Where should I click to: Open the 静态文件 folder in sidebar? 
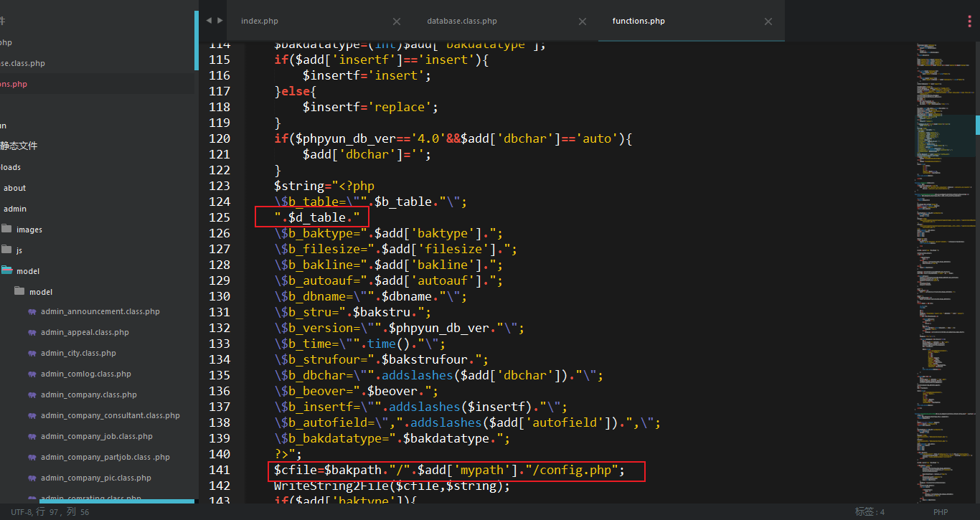pos(19,146)
